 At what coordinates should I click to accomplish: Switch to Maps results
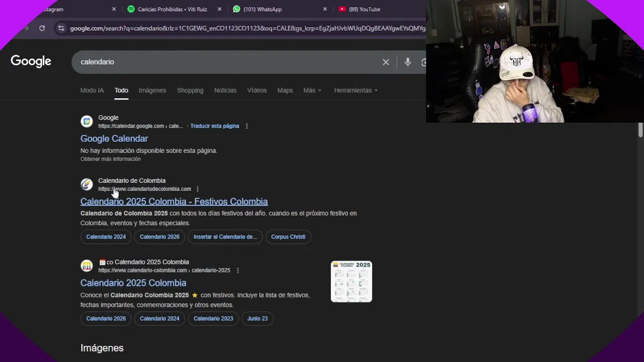tap(285, 90)
